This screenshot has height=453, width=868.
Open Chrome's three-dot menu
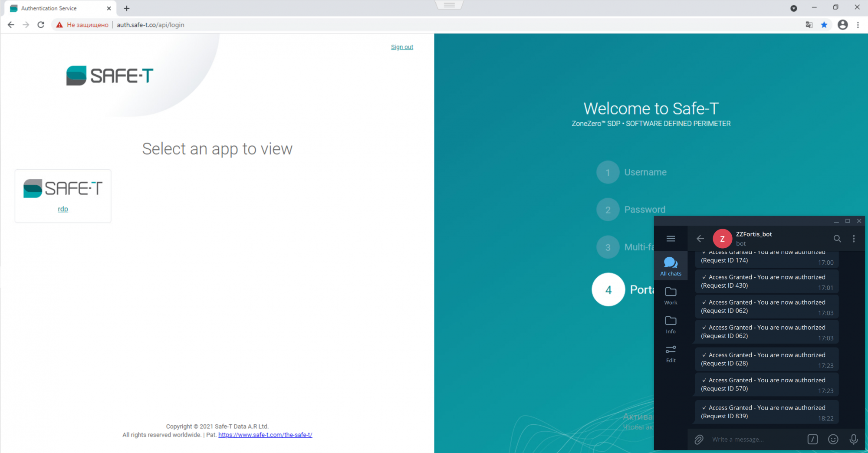point(858,25)
